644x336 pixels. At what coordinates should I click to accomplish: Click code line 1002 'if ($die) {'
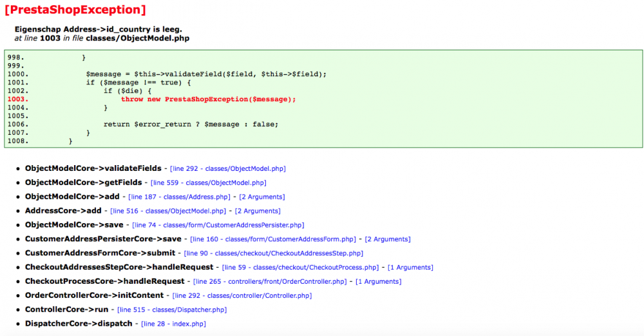click(x=128, y=91)
